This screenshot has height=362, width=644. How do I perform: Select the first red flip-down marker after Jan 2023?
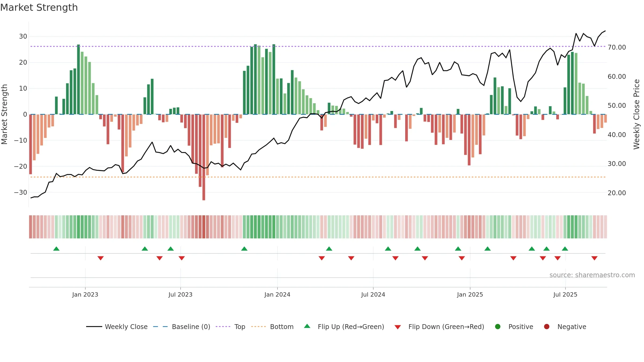click(x=101, y=258)
